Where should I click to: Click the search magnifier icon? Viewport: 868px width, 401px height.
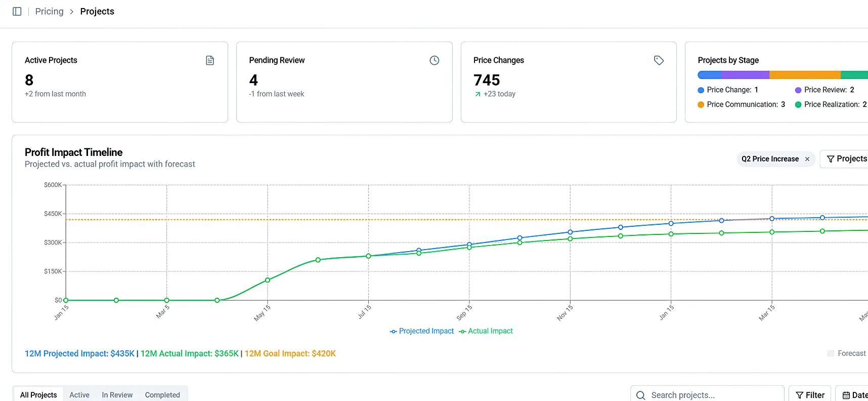tap(640, 395)
